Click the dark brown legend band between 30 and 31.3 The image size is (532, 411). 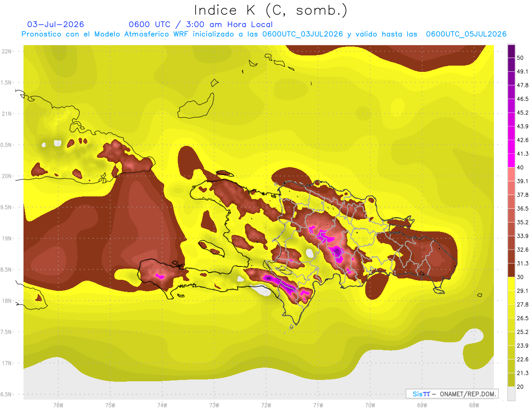(x=512, y=270)
